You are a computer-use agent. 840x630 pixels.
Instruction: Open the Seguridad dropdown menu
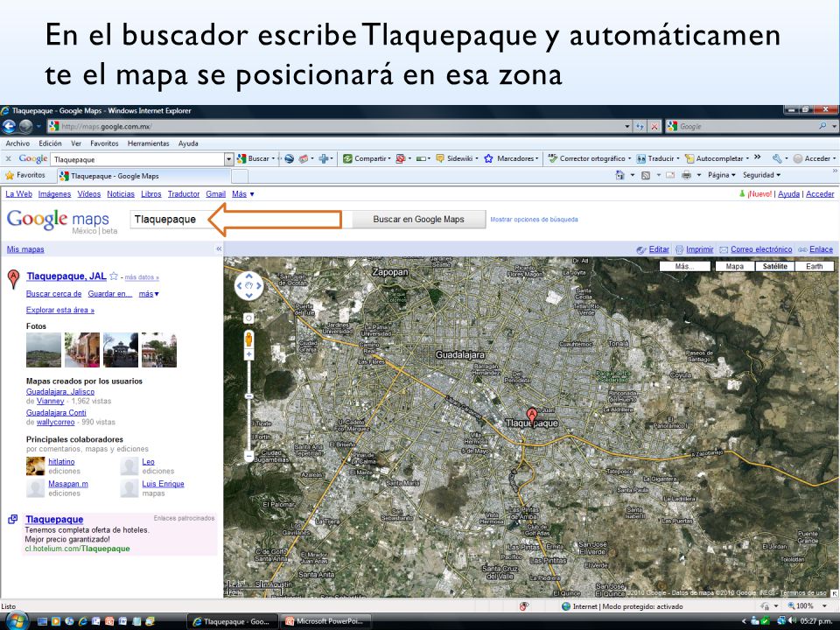(x=761, y=175)
